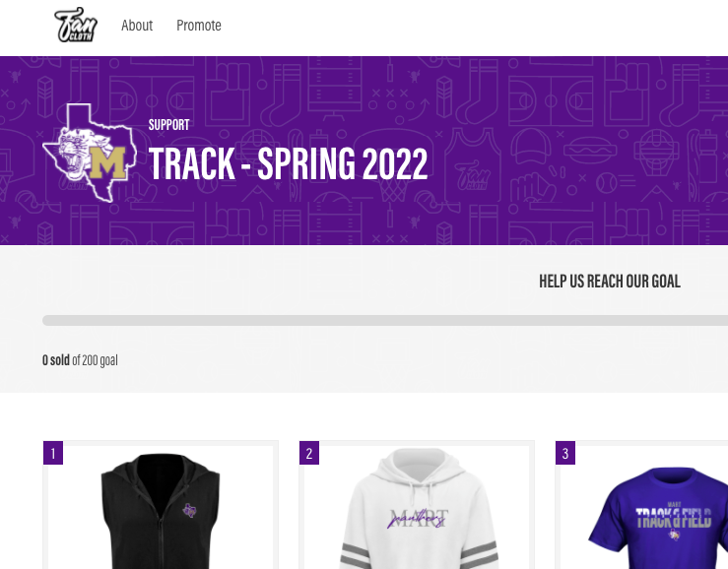Click the Mart Panthers Texas logo
Image resolution: width=728 pixels, height=569 pixels.
coord(90,153)
